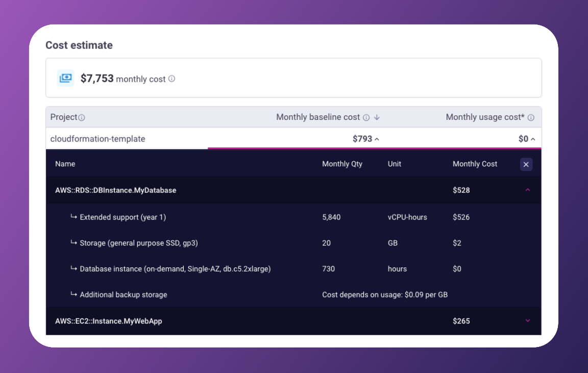Collapse the RDS MyDatabase row chevron
Viewport: 588px width, 373px height.
click(x=528, y=190)
